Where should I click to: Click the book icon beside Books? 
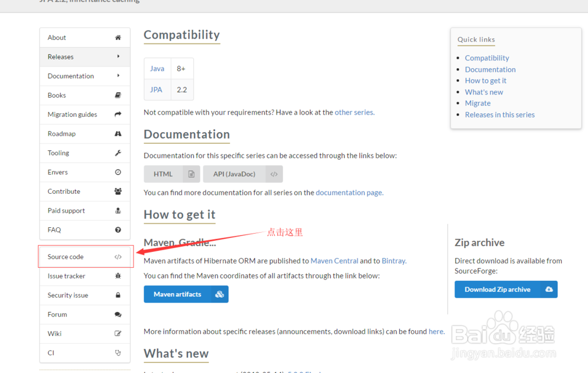click(x=118, y=95)
